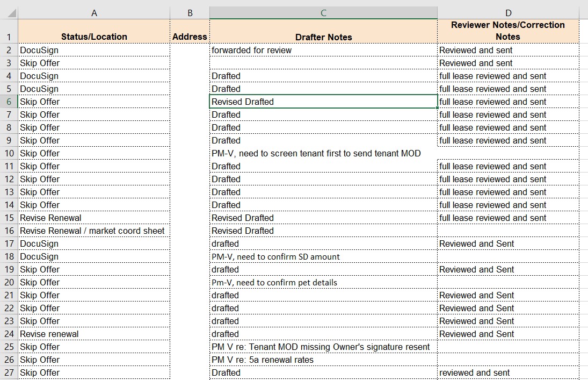
Task: Select DocuSign cell in row 2
Action: (94, 50)
